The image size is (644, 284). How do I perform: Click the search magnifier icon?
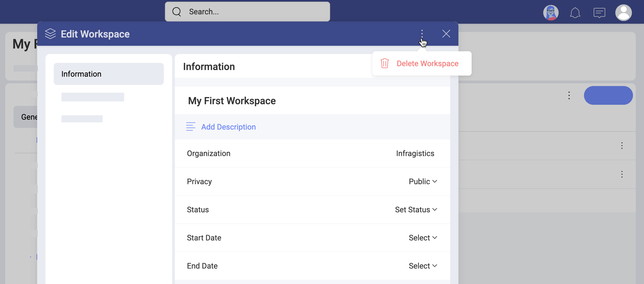pyautogui.click(x=176, y=12)
